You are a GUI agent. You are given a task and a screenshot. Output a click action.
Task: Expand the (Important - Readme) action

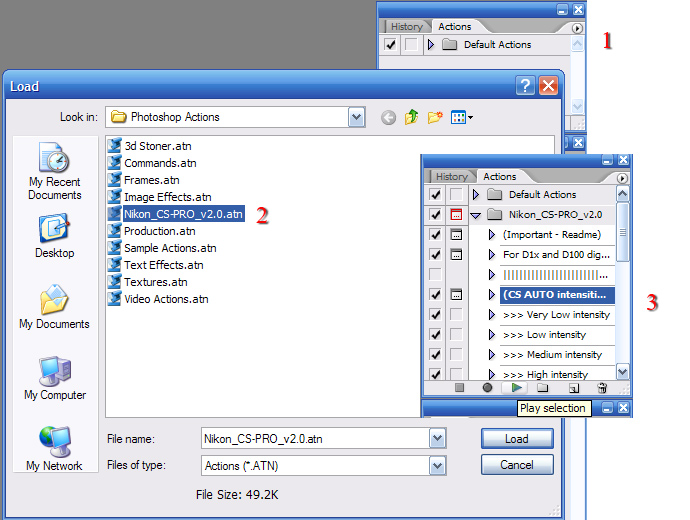pyautogui.click(x=492, y=234)
